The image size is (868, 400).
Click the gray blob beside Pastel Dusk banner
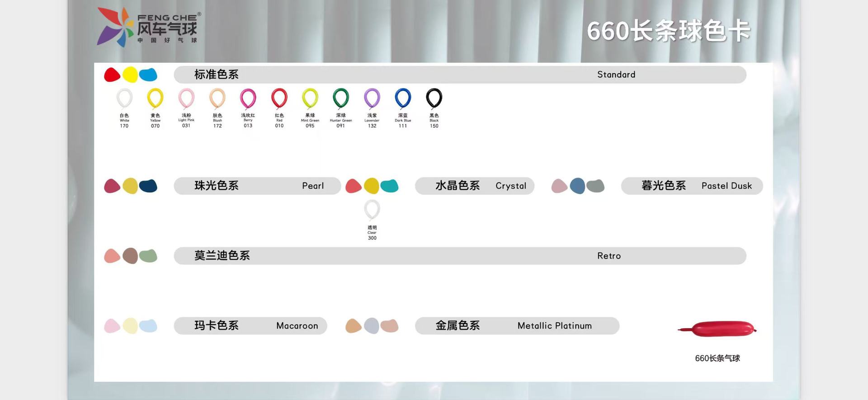tap(595, 186)
